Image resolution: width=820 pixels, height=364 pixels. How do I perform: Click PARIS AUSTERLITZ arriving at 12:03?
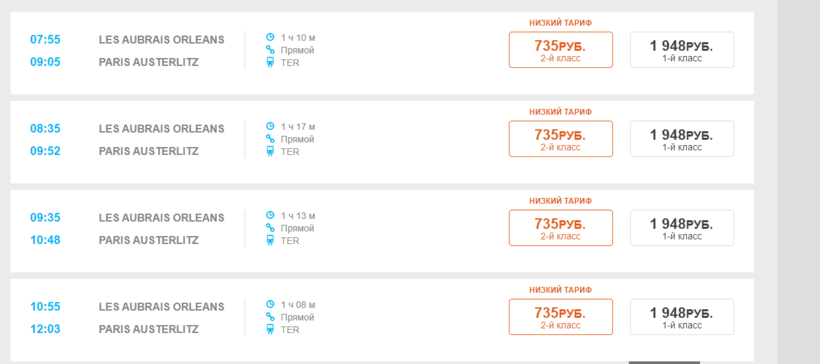coord(149,329)
